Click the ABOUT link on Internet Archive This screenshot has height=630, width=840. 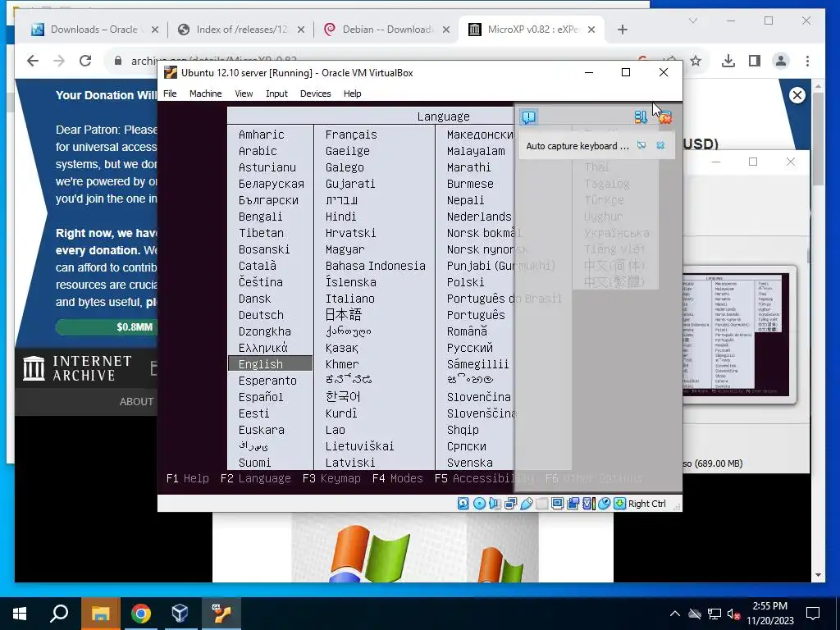coord(136,402)
